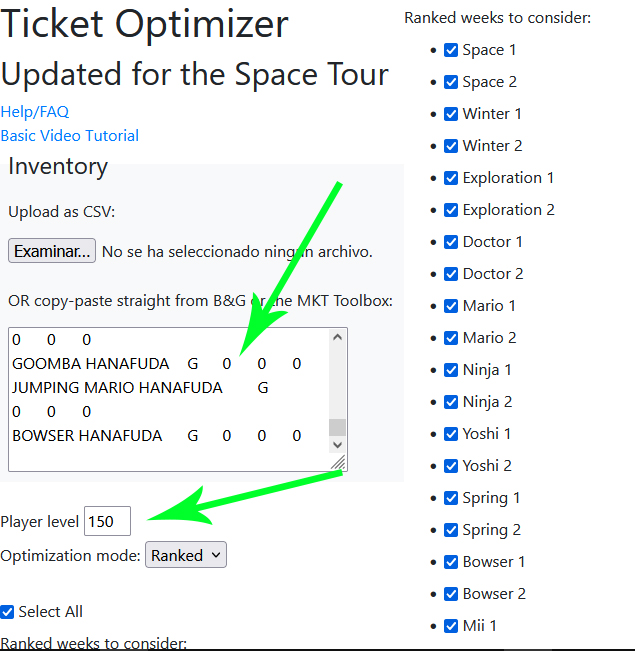Open the Optimization mode dropdown

[x=186, y=555]
